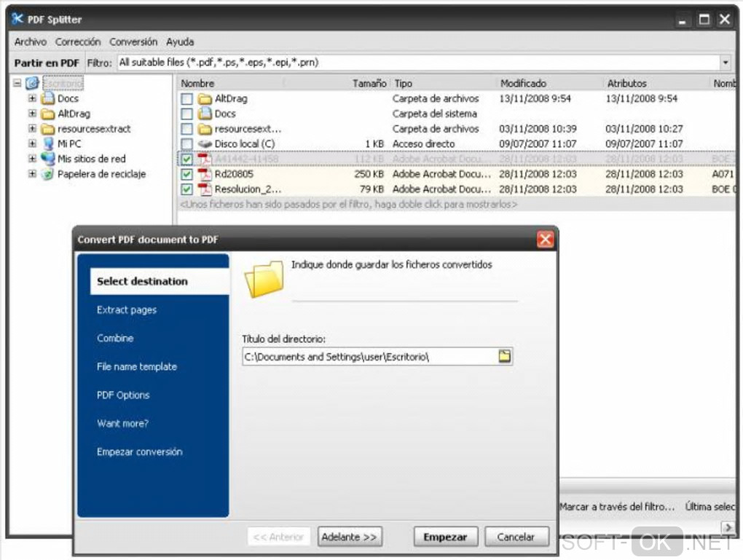Click the Papelera de reciclaje icon
Image resolution: width=743 pixels, height=560 pixels.
click(x=47, y=174)
